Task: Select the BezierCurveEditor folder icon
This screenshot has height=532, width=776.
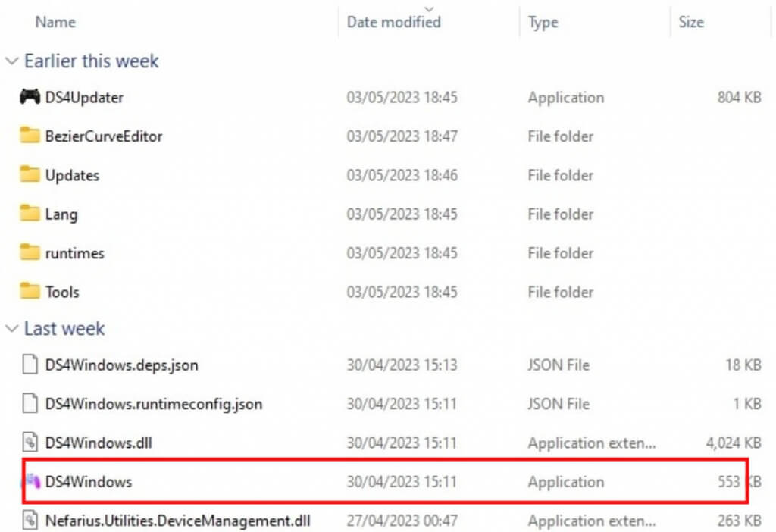Action: coord(30,136)
